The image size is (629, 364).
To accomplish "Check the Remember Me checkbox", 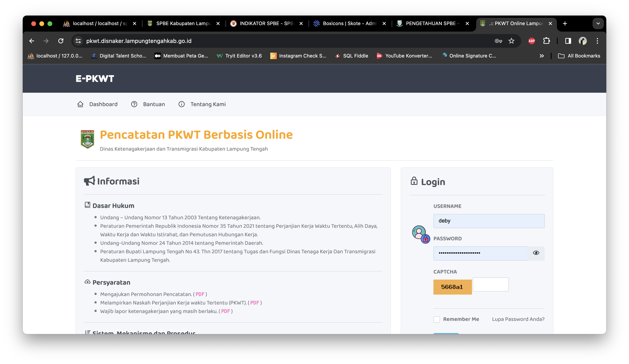I will (436, 319).
